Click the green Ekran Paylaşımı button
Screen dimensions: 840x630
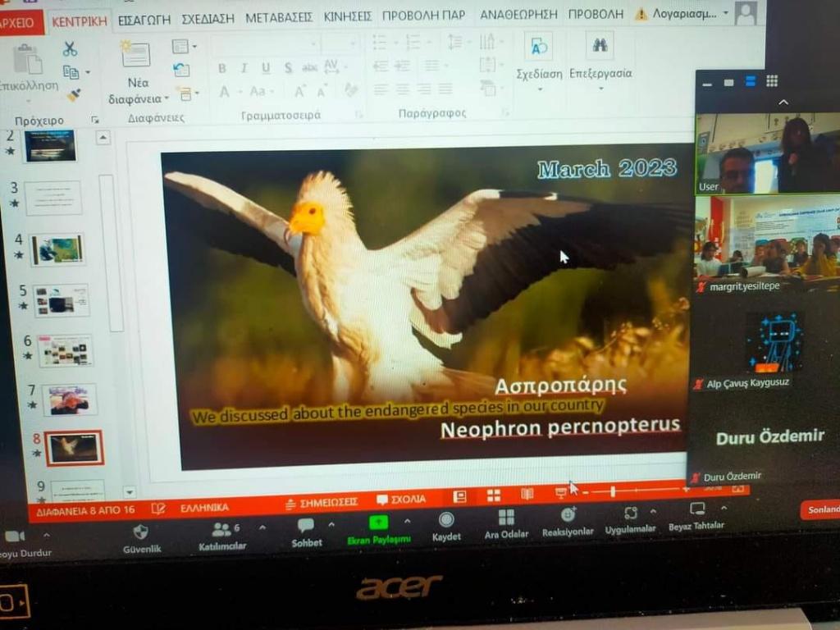point(378,523)
